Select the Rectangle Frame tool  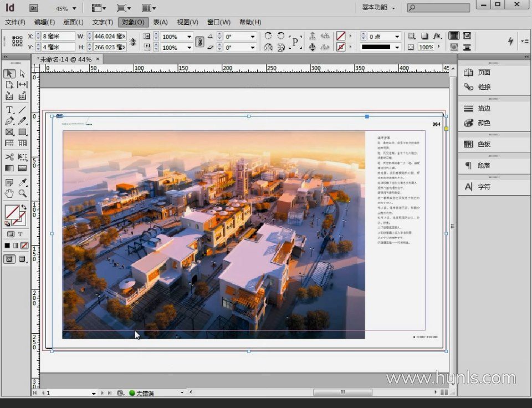pos(9,132)
